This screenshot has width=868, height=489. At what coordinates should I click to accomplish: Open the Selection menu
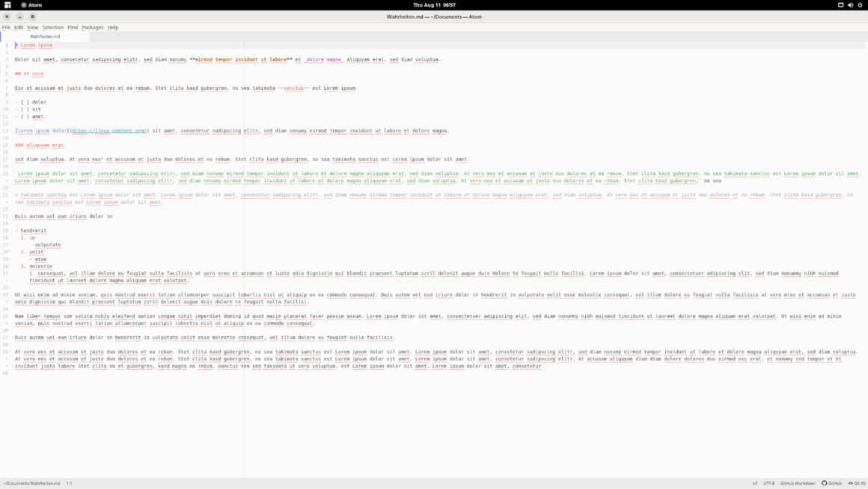[53, 27]
